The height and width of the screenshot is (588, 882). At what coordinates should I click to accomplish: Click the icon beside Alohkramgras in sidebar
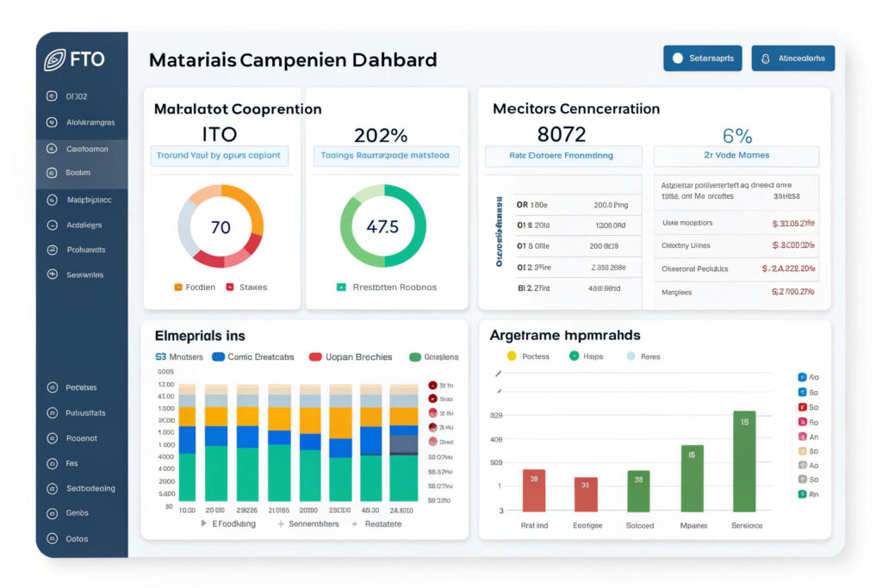[52, 122]
